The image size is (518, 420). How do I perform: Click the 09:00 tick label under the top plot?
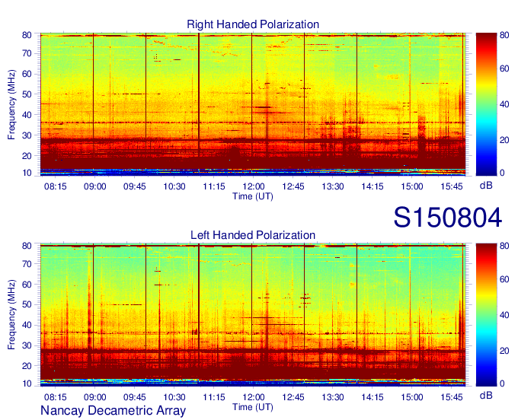pyautogui.click(x=94, y=186)
